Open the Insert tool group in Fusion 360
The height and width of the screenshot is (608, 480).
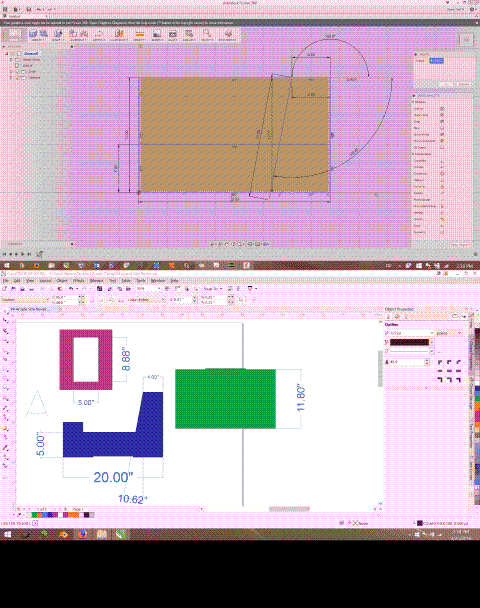[157, 35]
